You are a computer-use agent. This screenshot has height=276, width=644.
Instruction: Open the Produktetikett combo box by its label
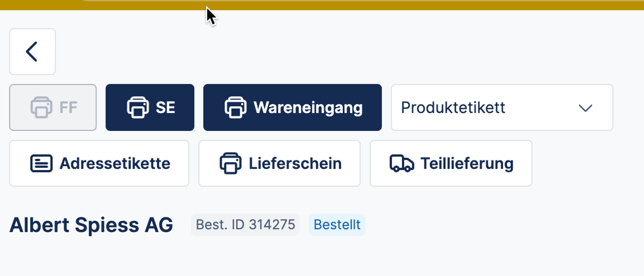coord(453,108)
